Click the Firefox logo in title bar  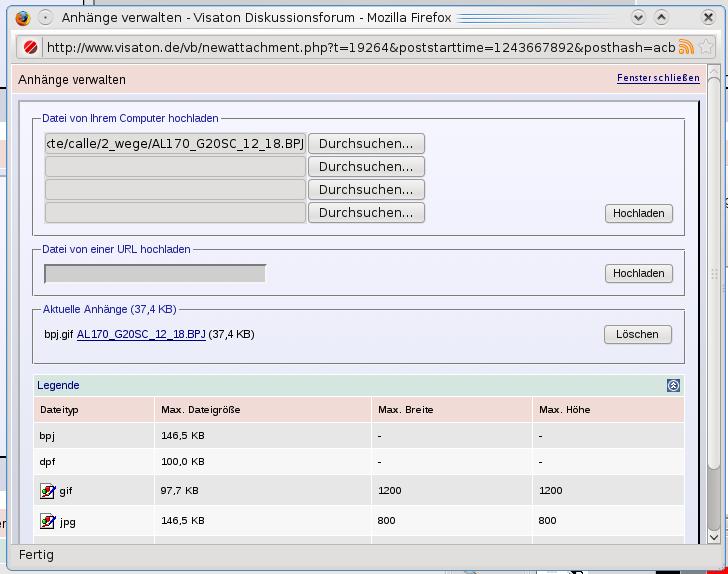23,18
